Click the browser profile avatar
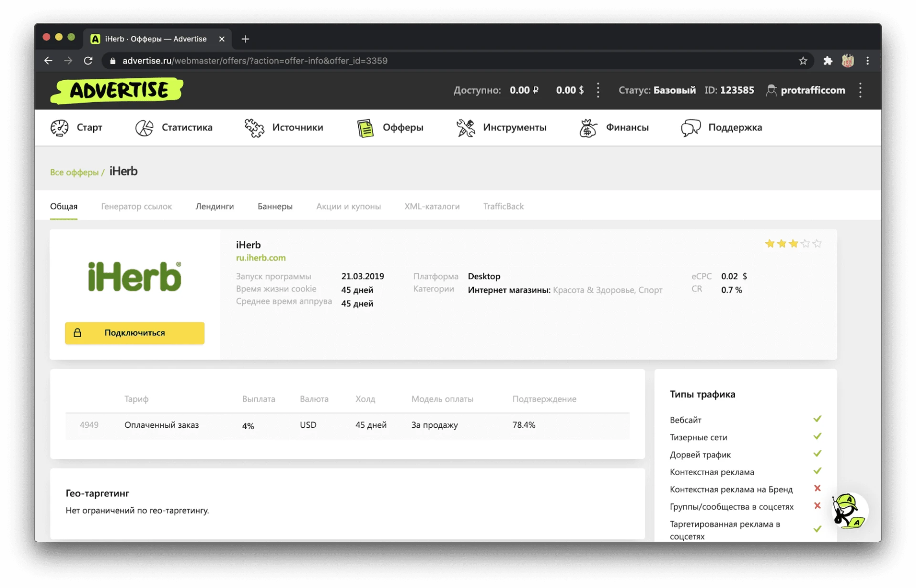This screenshot has width=916, height=588. coord(848,61)
